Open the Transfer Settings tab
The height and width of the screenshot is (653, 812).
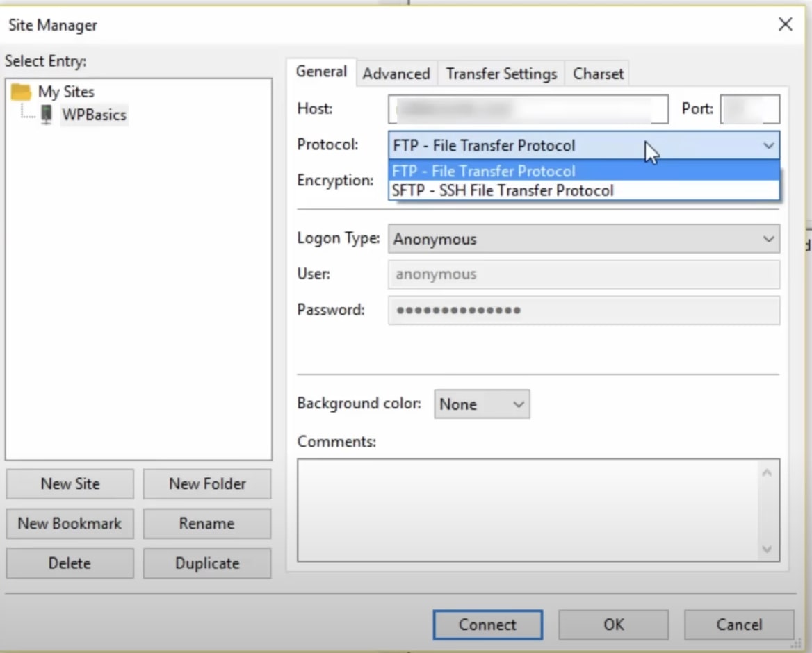[x=501, y=74]
